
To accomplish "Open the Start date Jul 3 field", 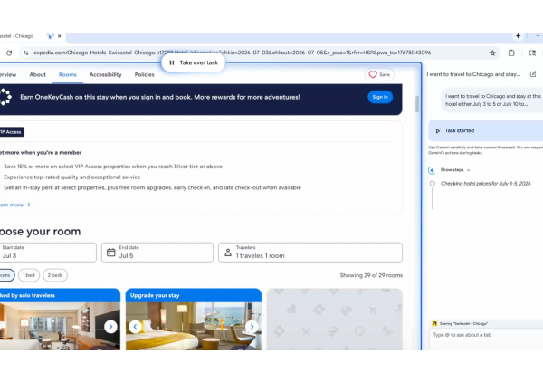I will coord(48,252).
